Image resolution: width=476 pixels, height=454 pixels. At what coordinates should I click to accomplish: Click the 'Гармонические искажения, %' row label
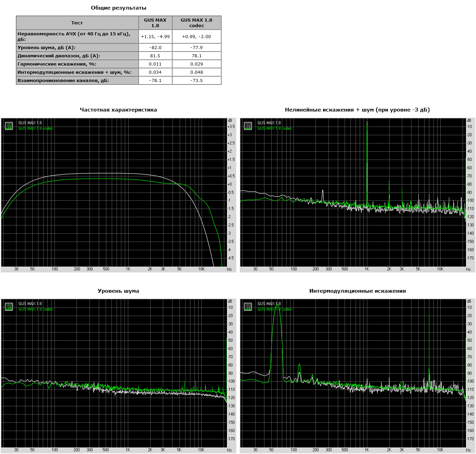57,64
